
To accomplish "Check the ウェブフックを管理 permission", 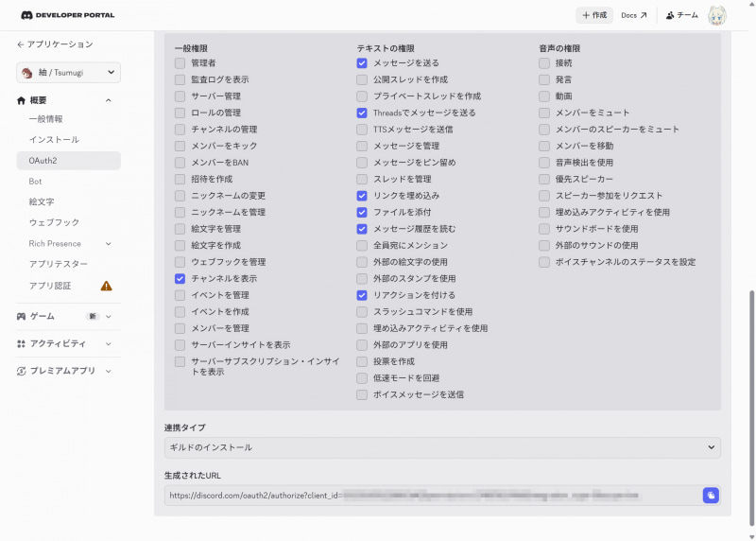I will tap(180, 262).
